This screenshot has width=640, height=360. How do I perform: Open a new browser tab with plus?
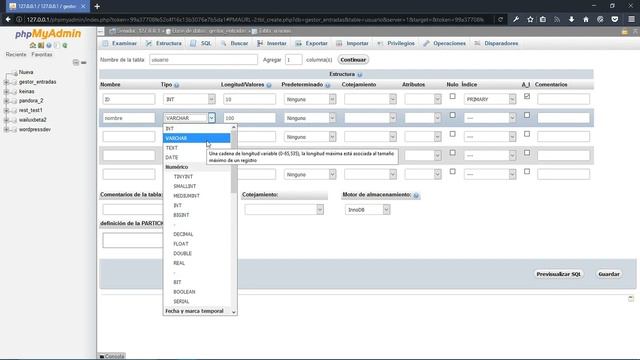[97, 6]
